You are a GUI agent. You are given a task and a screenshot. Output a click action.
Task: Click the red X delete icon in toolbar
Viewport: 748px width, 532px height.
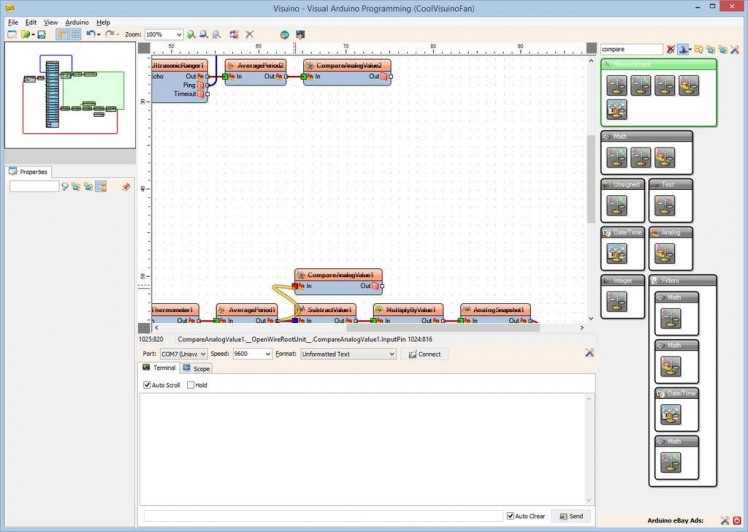[x=250, y=34]
